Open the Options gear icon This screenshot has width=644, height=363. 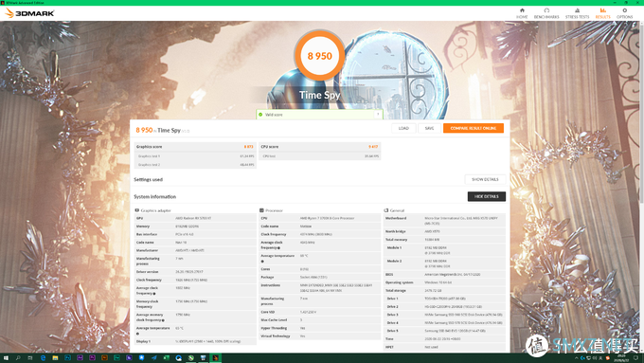click(624, 12)
